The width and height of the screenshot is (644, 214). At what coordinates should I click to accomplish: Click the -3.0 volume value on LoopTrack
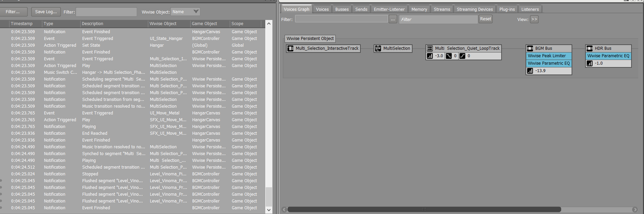[439, 56]
